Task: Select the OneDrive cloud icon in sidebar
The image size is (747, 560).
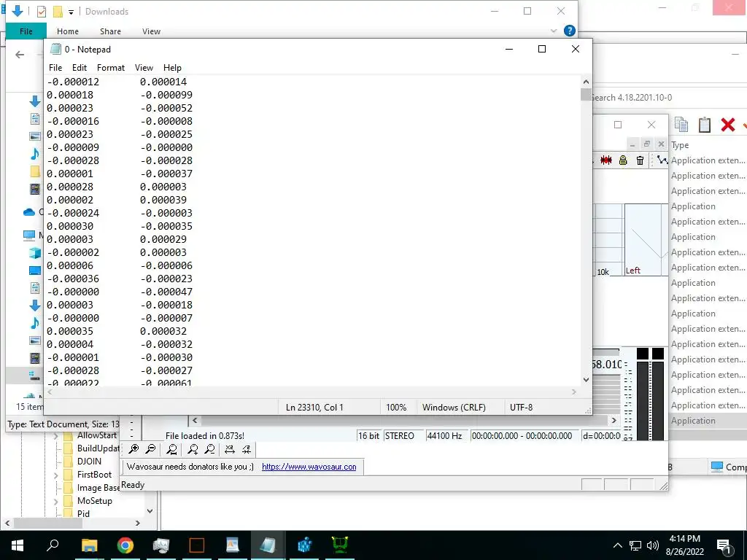Action: pos(29,212)
